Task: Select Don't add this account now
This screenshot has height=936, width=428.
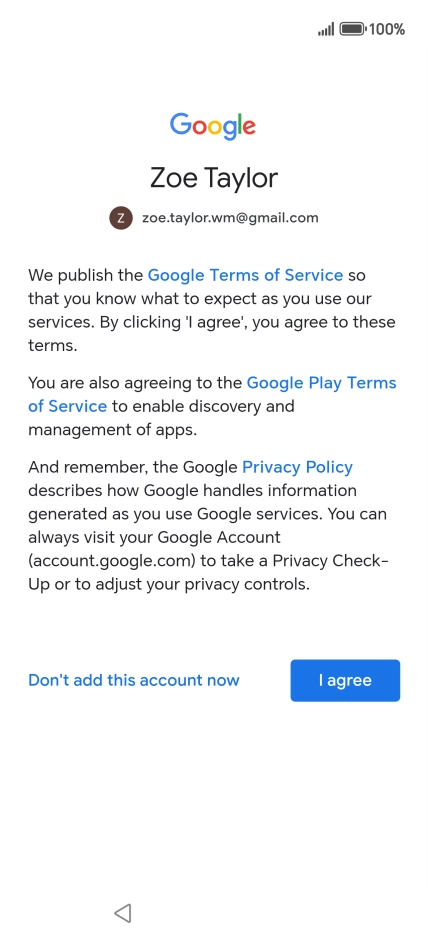Action: [134, 681]
